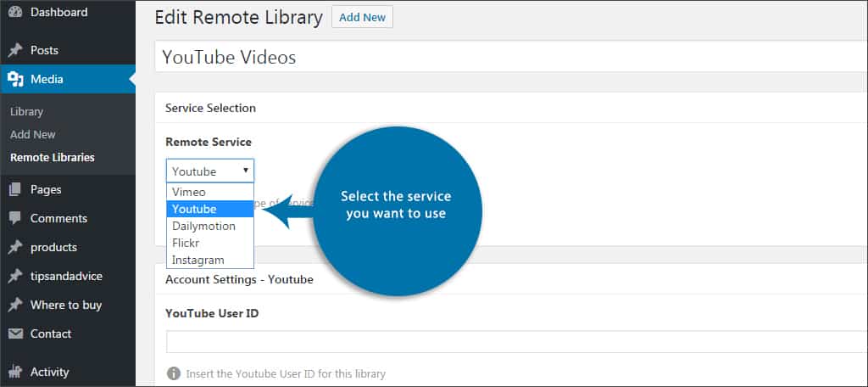Click the YouTube User ID input field
Image resolution: width=868 pixels, height=387 pixels.
tap(516, 342)
